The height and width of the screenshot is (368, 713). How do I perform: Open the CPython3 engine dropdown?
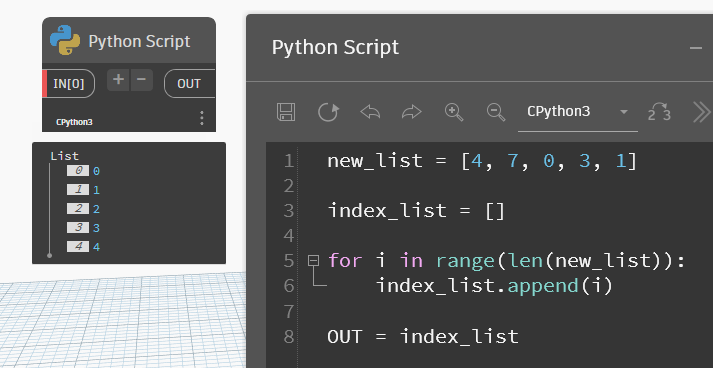click(x=577, y=111)
